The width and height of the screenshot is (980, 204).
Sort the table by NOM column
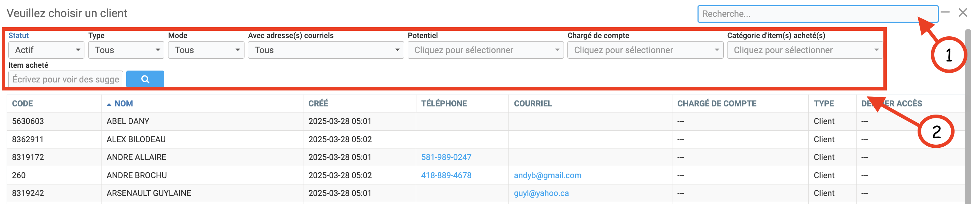tap(123, 104)
